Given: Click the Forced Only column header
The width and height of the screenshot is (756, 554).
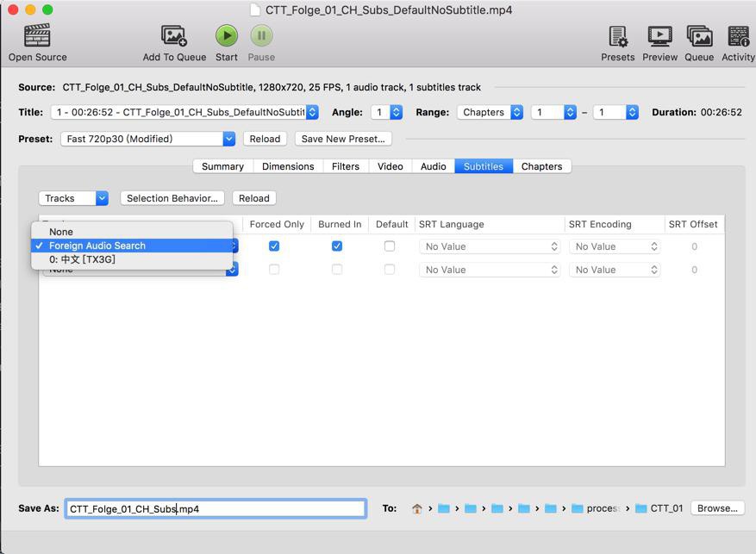Looking at the screenshot, I should pos(277,224).
